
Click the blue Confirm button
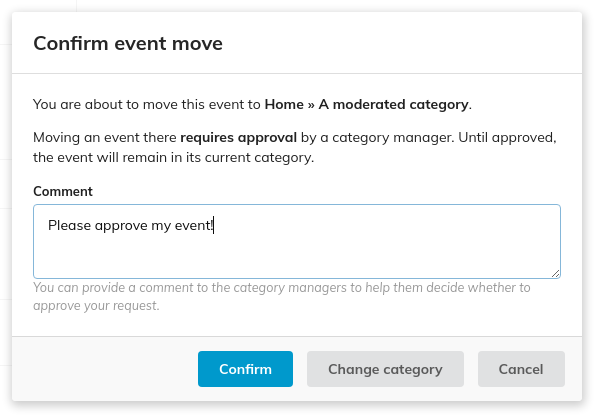tap(245, 369)
